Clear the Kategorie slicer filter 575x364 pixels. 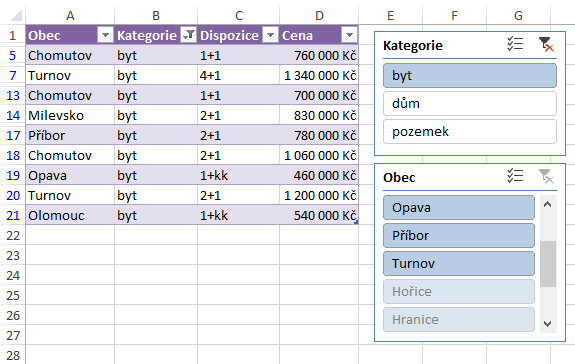[x=546, y=44]
